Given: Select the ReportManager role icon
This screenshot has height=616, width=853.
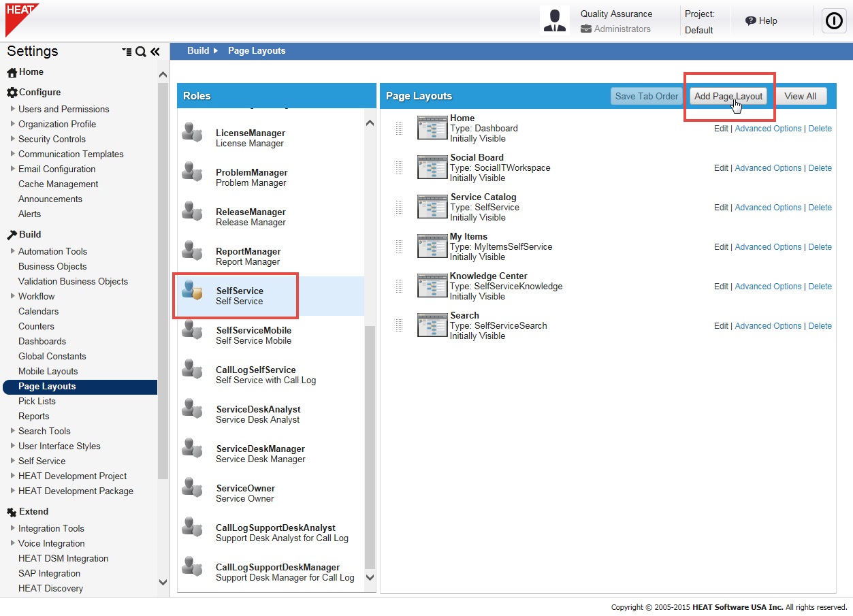Looking at the screenshot, I should pos(192,251).
